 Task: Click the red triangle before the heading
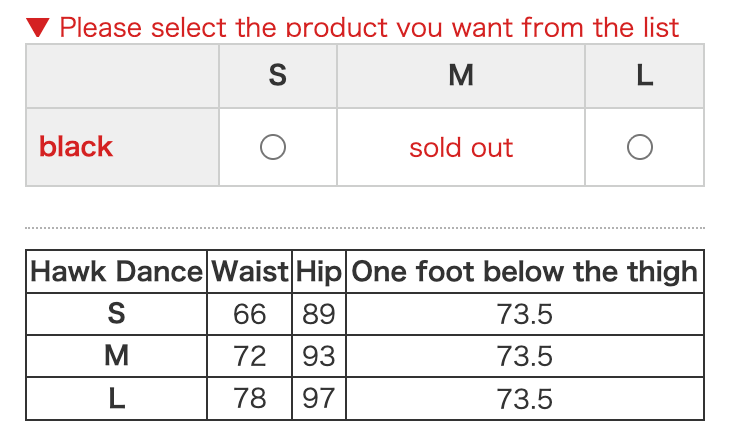(37, 27)
